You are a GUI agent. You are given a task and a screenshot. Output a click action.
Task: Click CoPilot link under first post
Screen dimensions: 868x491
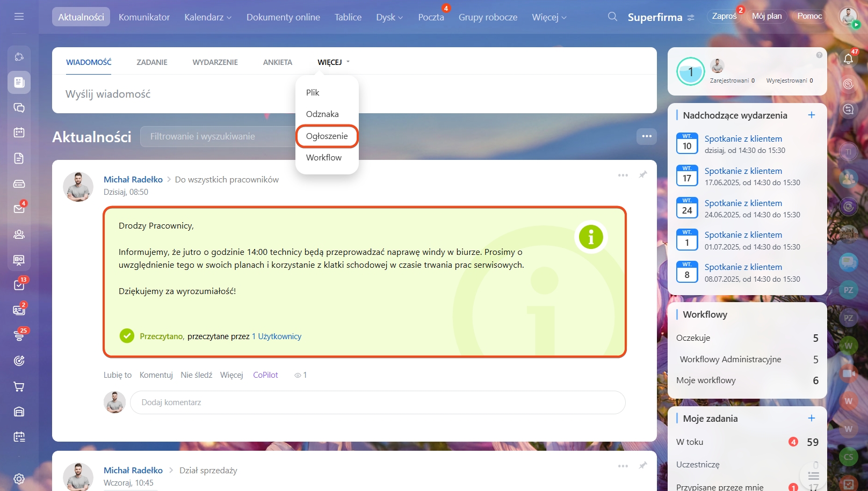265,375
